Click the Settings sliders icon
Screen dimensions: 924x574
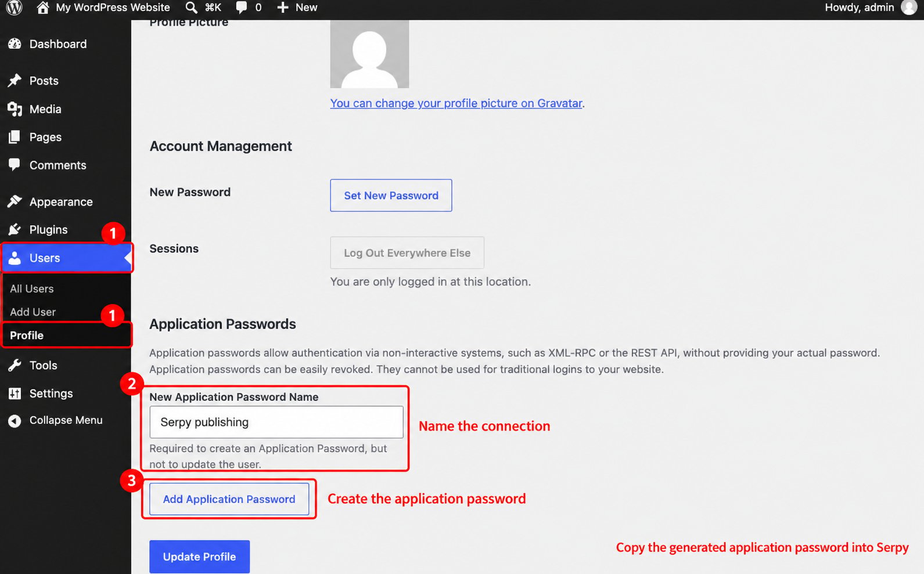(x=15, y=394)
